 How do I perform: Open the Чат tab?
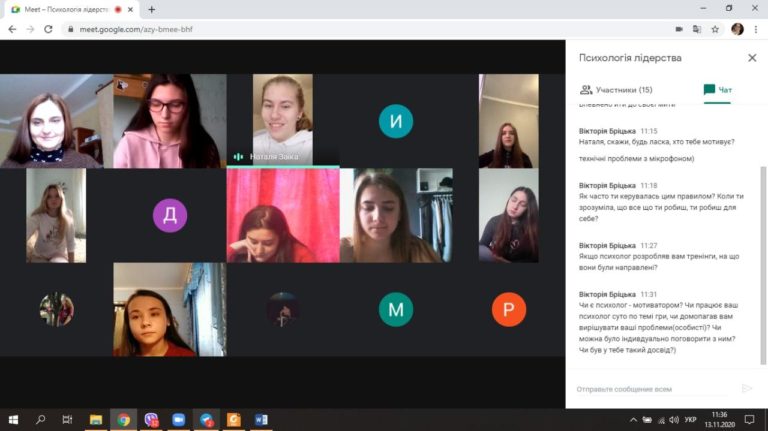[x=717, y=90]
